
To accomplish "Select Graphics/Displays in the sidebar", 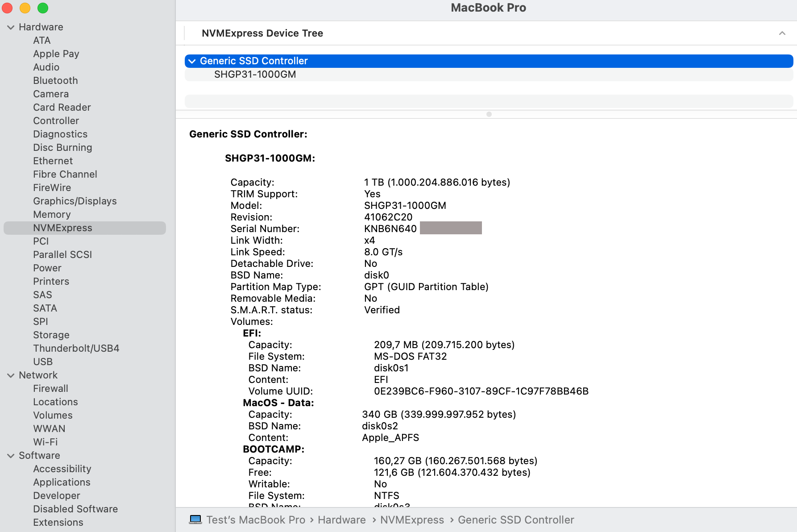I will click(75, 201).
